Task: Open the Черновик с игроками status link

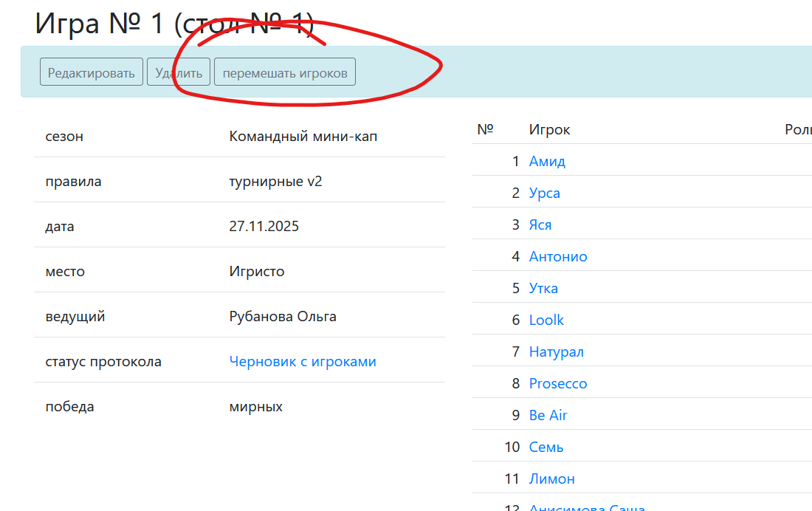Action: (303, 361)
